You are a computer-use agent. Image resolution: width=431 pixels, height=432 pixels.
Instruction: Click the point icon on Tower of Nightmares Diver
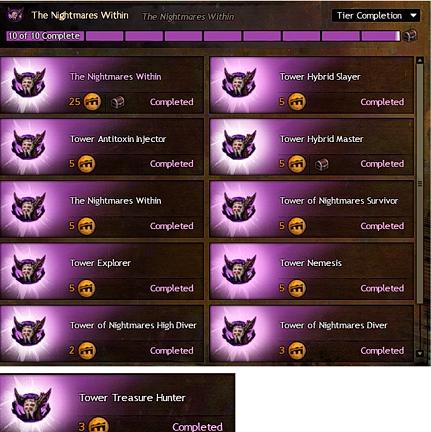click(297, 350)
